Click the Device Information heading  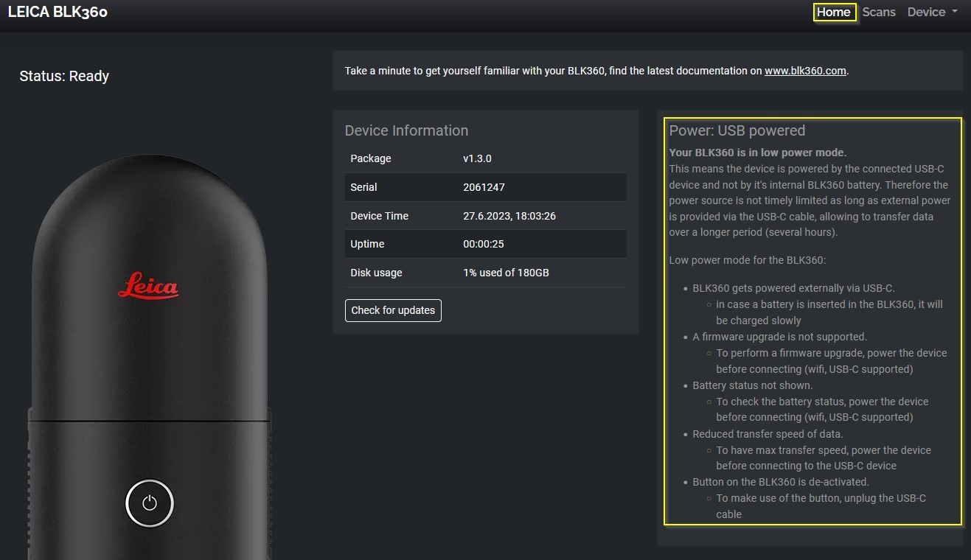coord(406,130)
